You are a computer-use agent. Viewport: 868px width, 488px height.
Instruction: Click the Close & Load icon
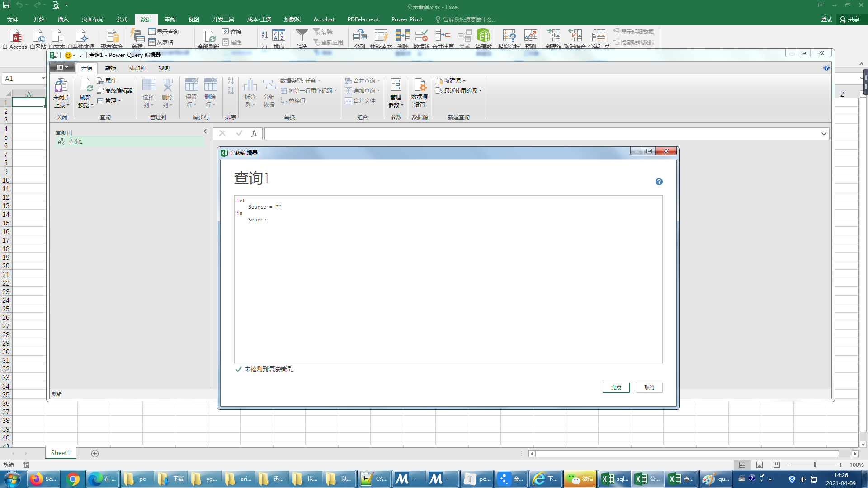pyautogui.click(x=61, y=85)
